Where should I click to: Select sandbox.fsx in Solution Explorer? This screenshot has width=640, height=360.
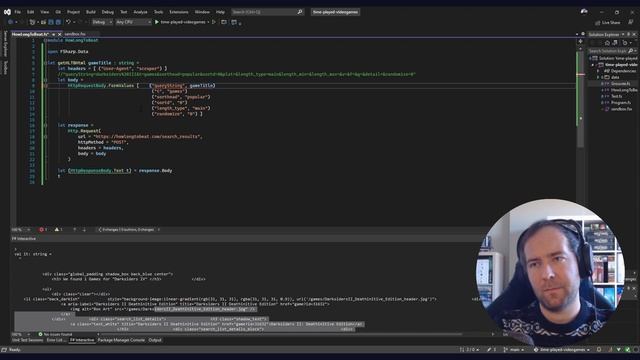[x=621, y=109]
